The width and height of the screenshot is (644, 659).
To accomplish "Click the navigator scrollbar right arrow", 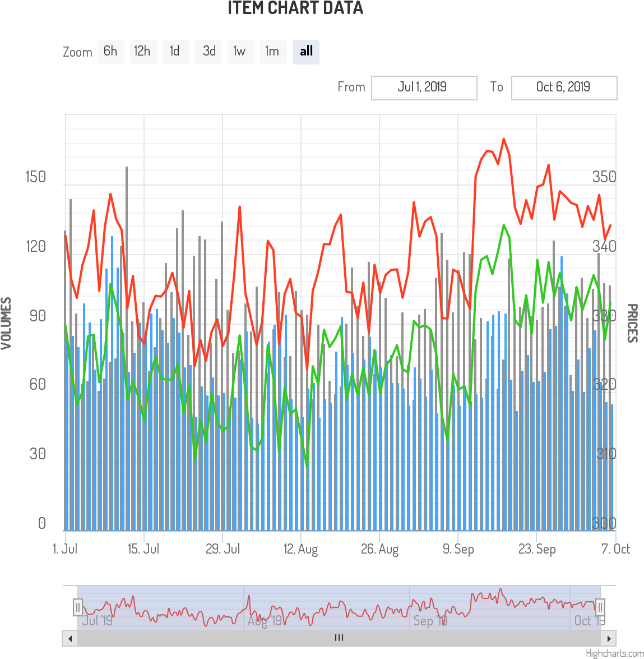I will coord(608,638).
